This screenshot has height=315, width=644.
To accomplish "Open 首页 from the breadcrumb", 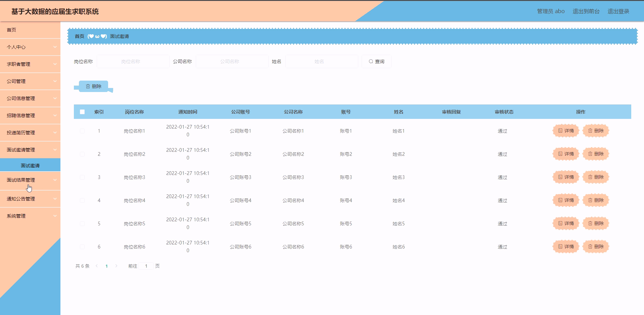I will click(x=79, y=36).
